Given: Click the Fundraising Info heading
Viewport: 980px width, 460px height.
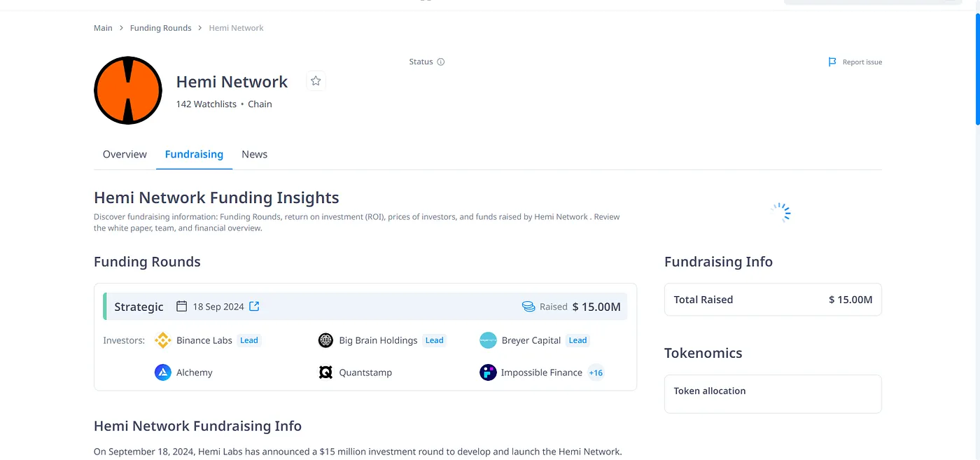Looking at the screenshot, I should point(718,262).
